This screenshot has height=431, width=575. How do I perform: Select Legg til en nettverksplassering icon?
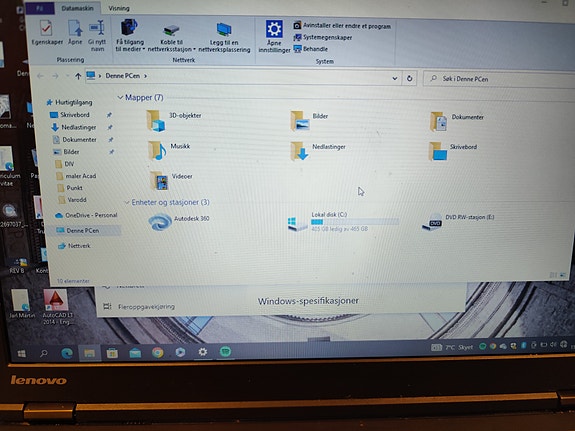tap(224, 30)
